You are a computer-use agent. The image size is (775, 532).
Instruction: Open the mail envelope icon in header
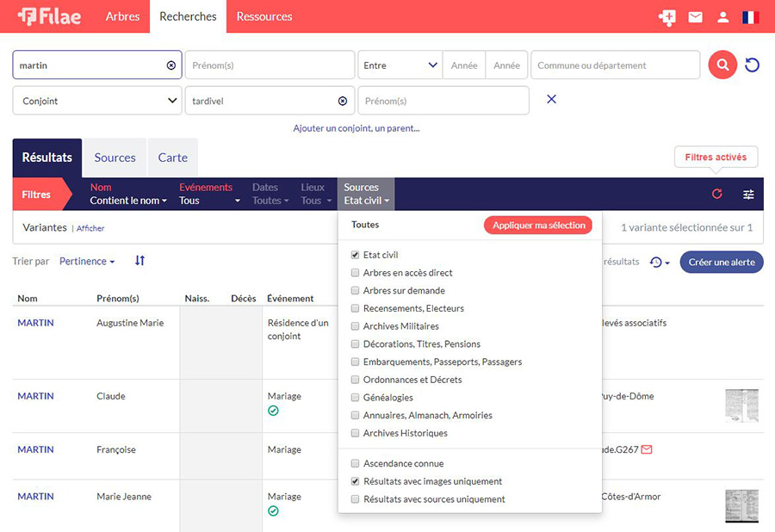695,17
